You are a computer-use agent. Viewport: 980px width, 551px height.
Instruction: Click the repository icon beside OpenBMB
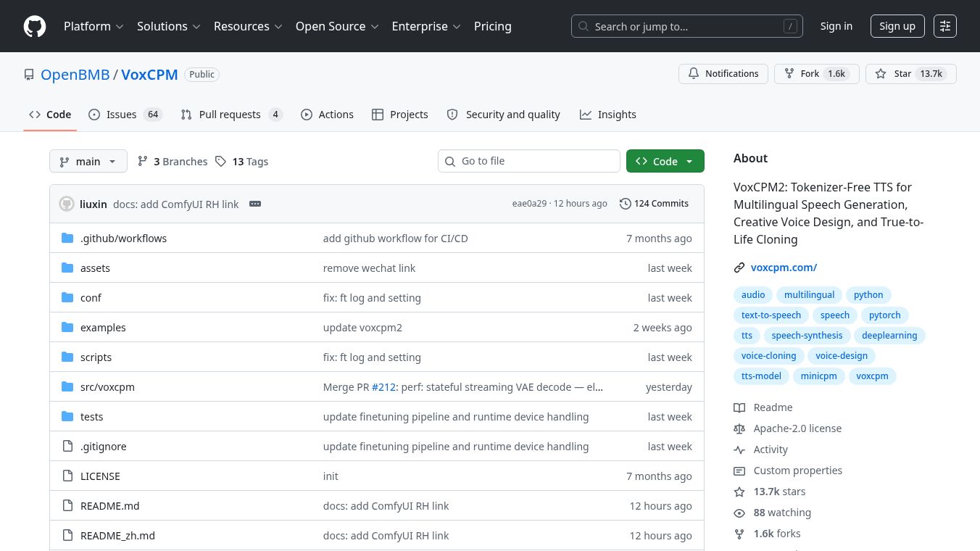tap(29, 75)
